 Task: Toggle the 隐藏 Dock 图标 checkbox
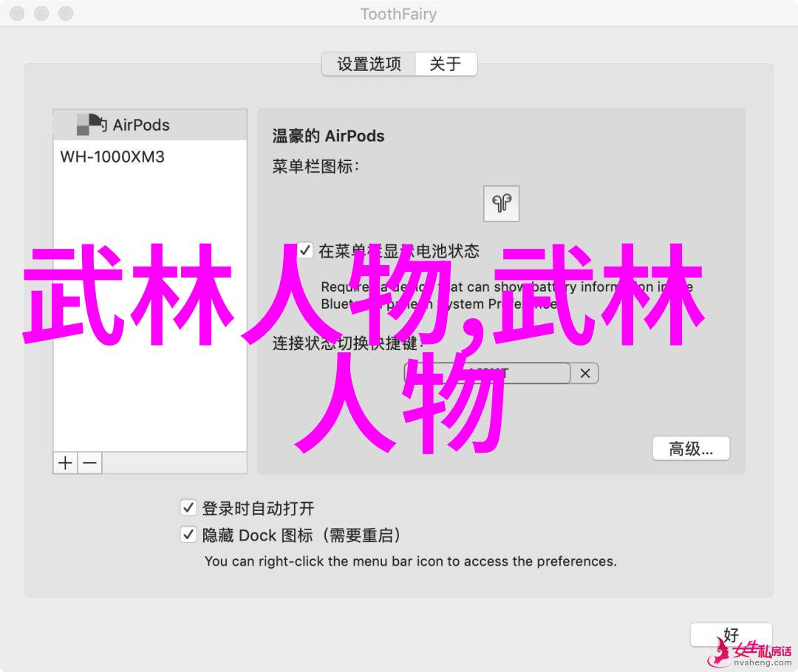pyautogui.click(x=188, y=535)
